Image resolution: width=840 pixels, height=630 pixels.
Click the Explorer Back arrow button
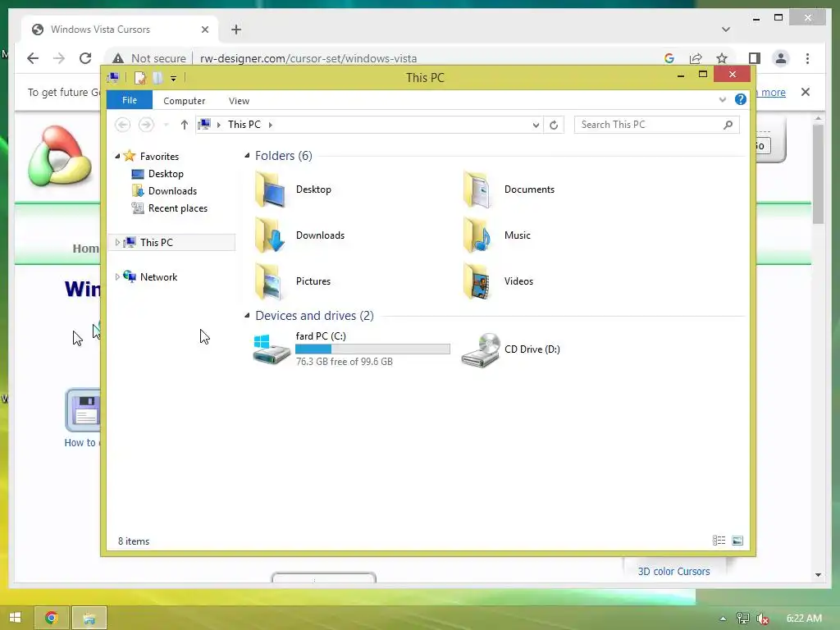[x=123, y=125]
